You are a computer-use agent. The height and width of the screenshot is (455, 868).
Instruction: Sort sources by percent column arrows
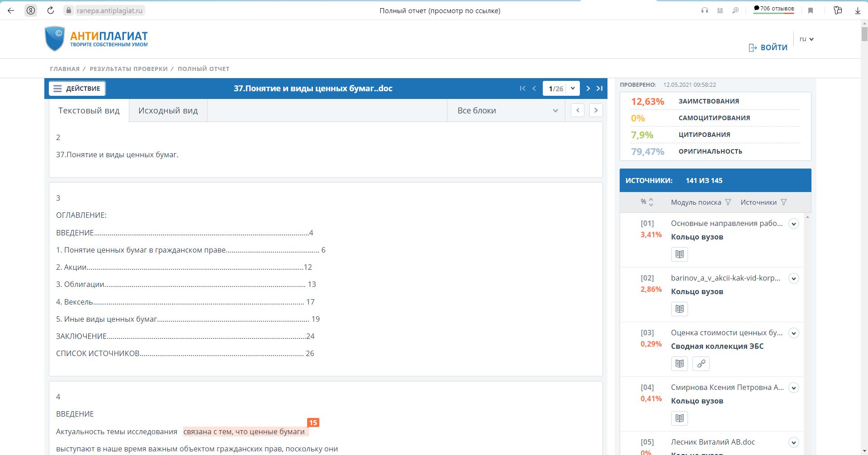[x=651, y=202]
